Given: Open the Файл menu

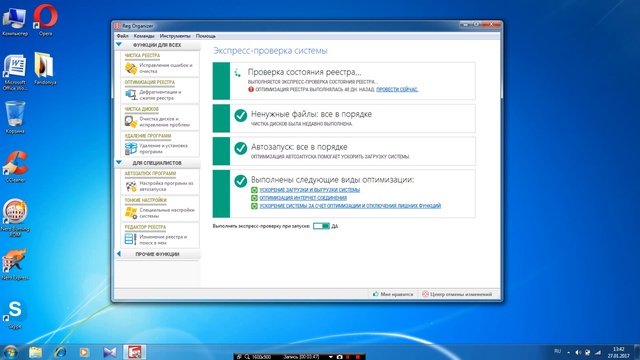Looking at the screenshot, I should (x=122, y=36).
